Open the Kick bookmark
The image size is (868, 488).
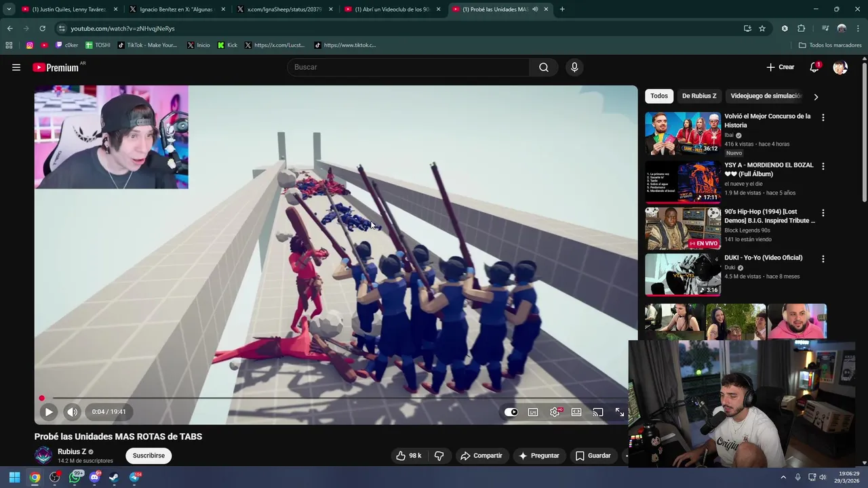pos(227,45)
